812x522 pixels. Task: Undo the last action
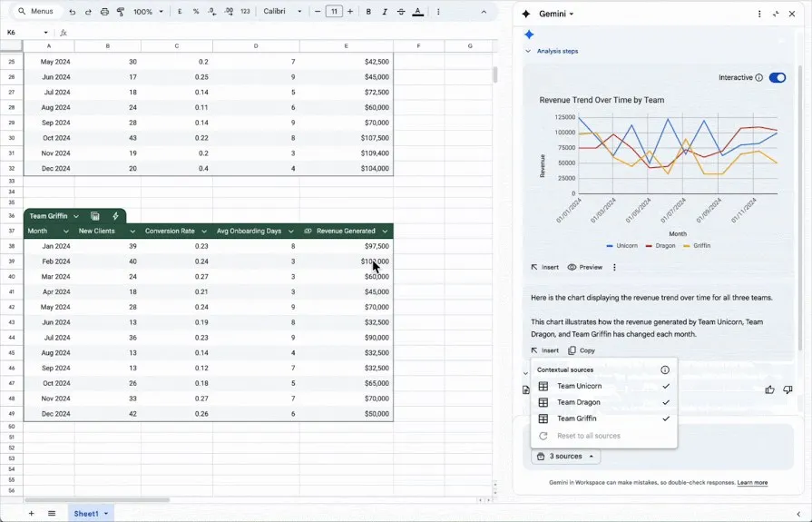click(73, 12)
